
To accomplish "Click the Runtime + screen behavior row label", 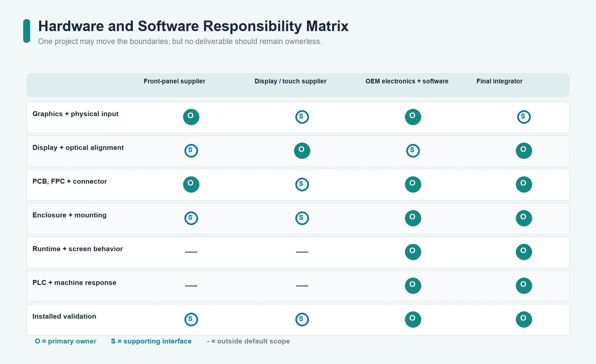I will click(x=77, y=249).
